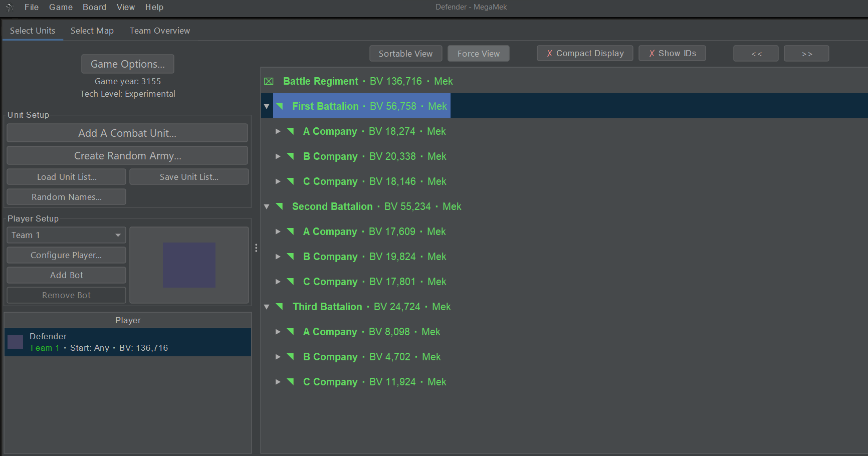The height and width of the screenshot is (456, 868).
Task: Click flag icon beside Third Battalion's C Company
Action: pyautogui.click(x=291, y=381)
